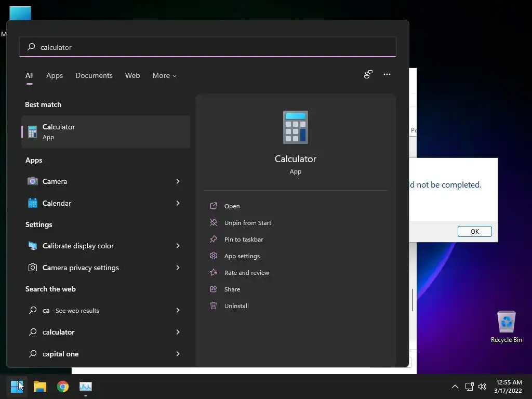The height and width of the screenshot is (399, 532).
Task: Open the performance monitor taskbar app
Action: click(x=86, y=387)
